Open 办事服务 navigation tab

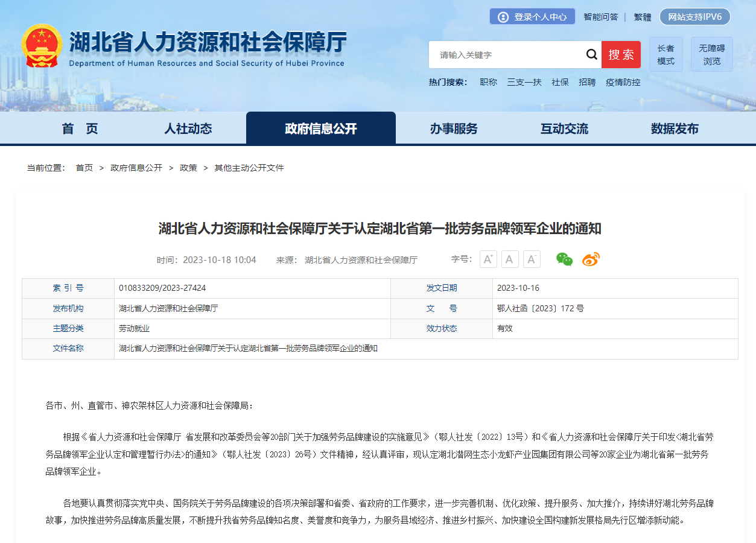pos(454,129)
